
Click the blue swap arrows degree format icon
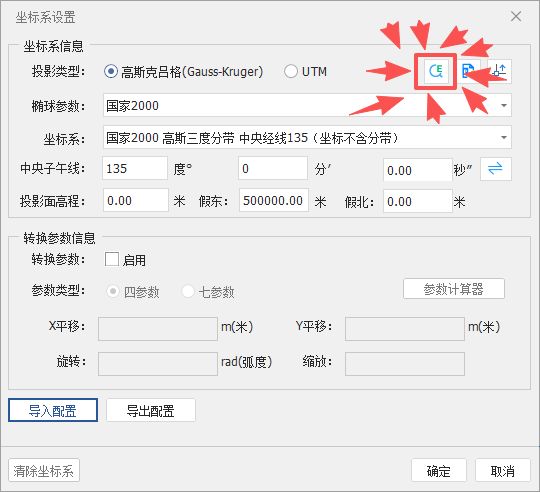point(496,169)
